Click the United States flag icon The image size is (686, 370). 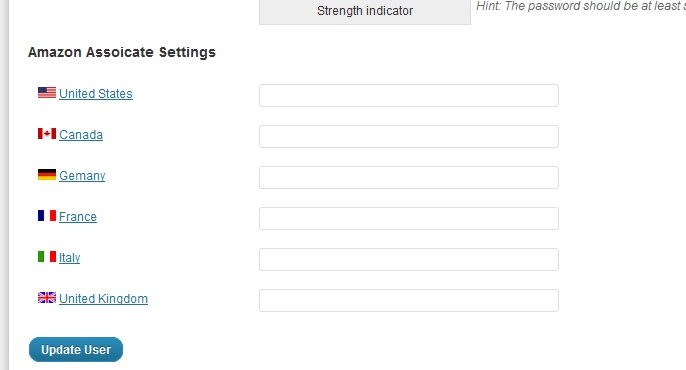[x=47, y=92]
